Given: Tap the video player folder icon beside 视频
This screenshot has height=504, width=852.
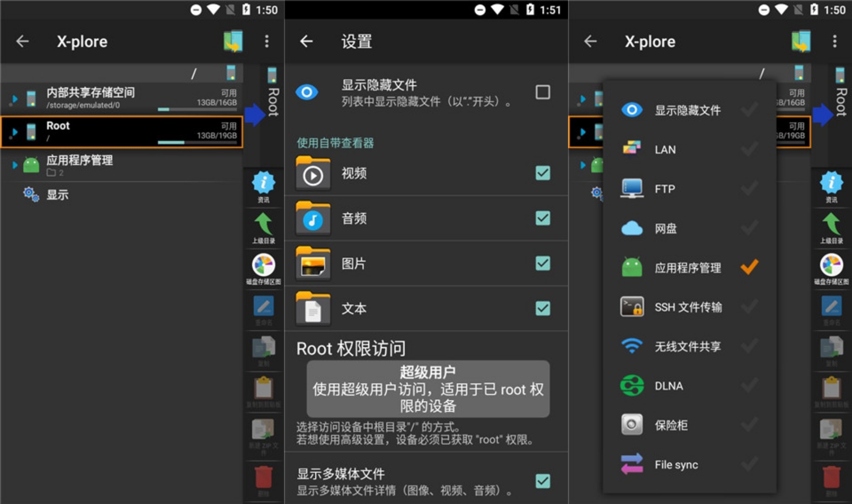Looking at the screenshot, I should click(313, 174).
